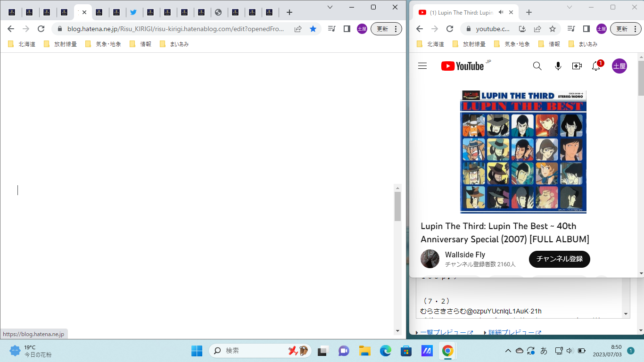The width and height of the screenshot is (644, 362).
Task: Close the Lupin The Third YouTube tab
Action: point(511,12)
